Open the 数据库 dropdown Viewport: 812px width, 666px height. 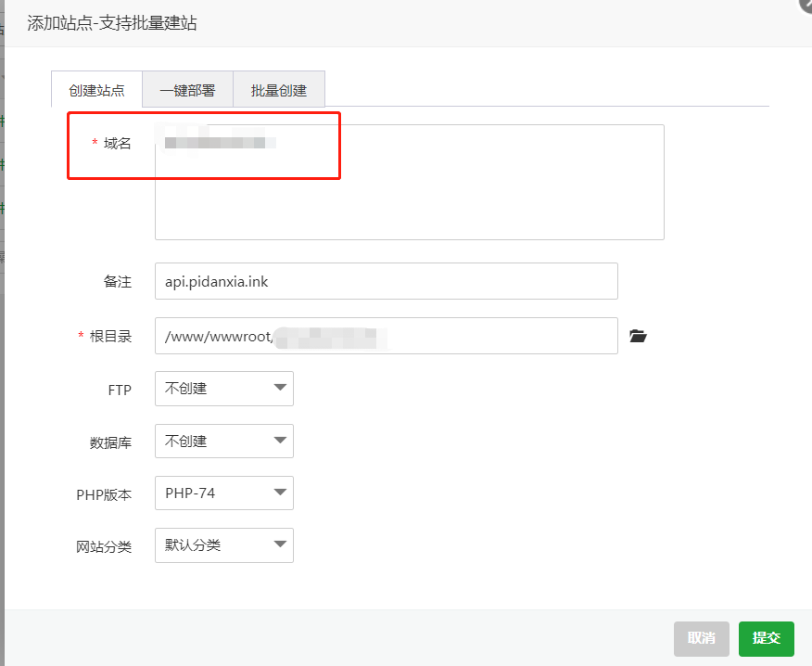pyautogui.click(x=224, y=442)
